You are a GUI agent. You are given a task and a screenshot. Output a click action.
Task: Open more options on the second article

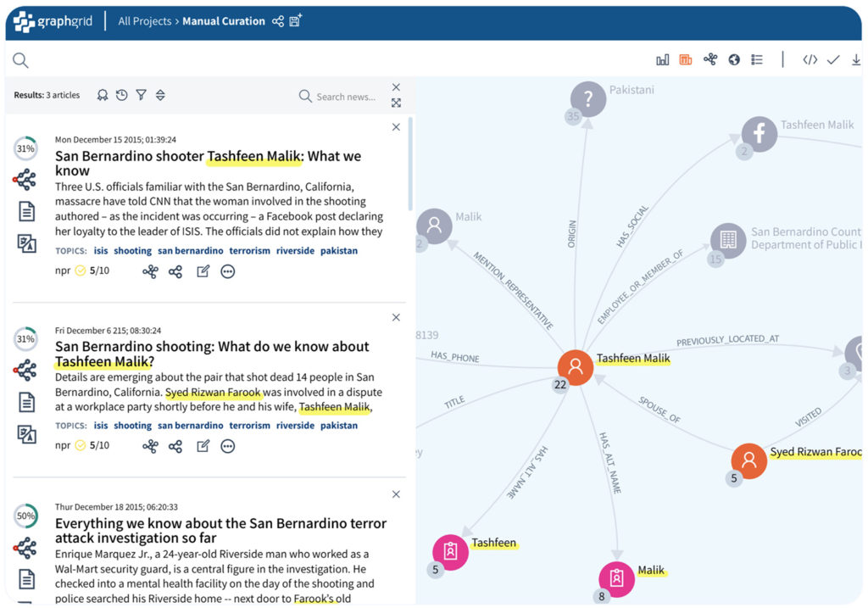point(227,446)
